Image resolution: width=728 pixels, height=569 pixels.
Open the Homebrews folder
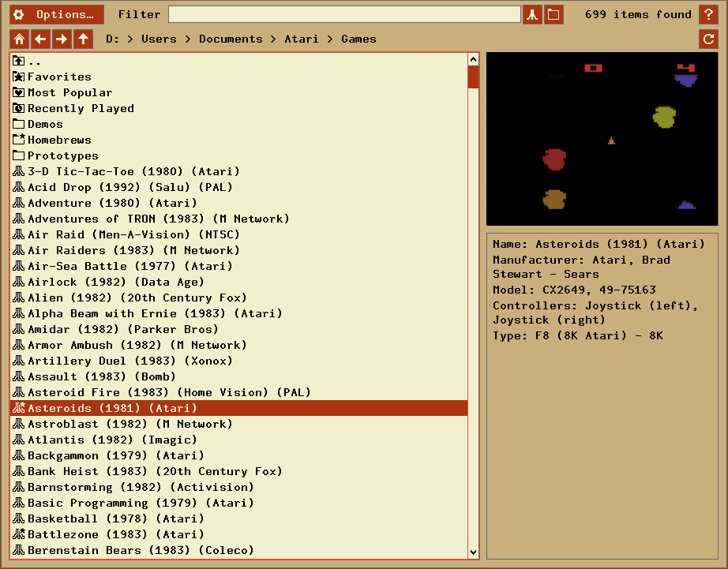pos(238,140)
